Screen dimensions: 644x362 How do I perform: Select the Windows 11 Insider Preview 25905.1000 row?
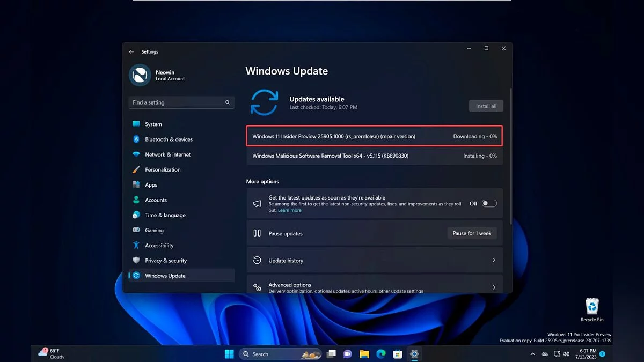(x=375, y=136)
